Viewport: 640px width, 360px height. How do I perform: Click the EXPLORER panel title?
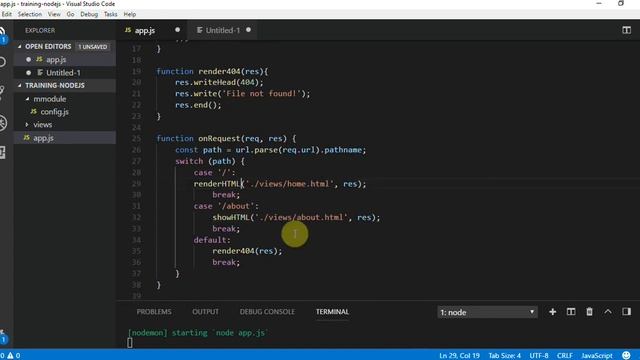(40, 30)
